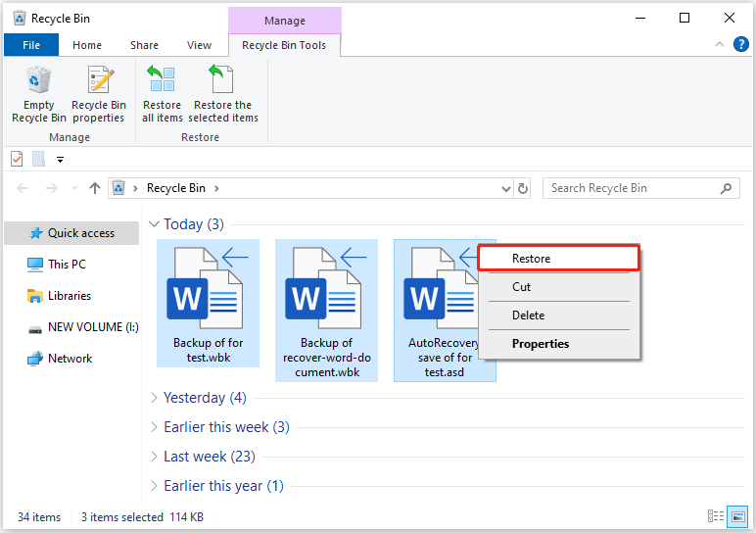Expand address bar history dropdown

[505, 188]
